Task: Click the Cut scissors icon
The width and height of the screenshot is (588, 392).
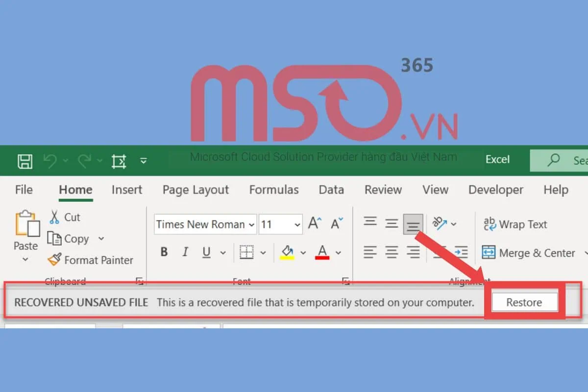Action: (54, 217)
